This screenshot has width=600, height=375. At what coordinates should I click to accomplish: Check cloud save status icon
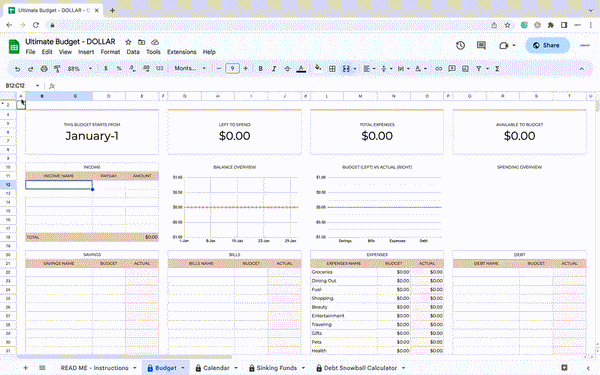pos(155,42)
